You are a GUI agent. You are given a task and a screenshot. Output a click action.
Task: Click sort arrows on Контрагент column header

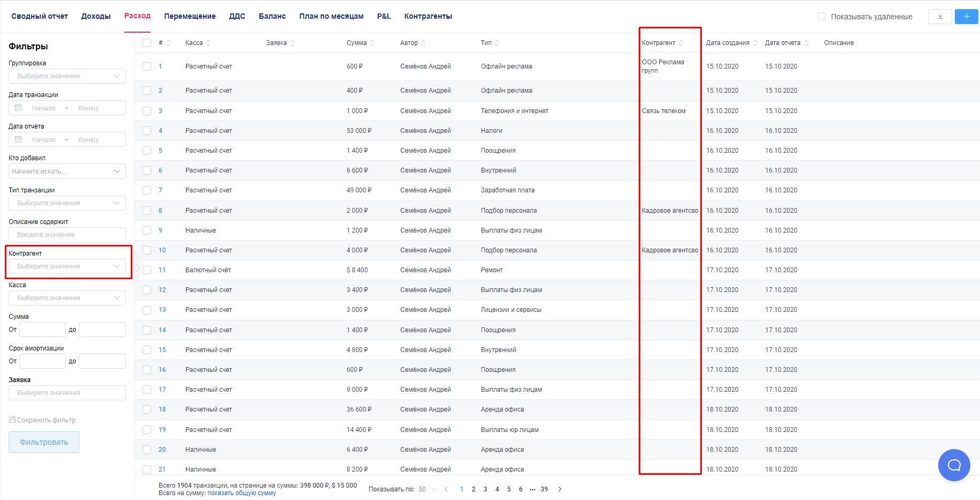click(x=681, y=43)
